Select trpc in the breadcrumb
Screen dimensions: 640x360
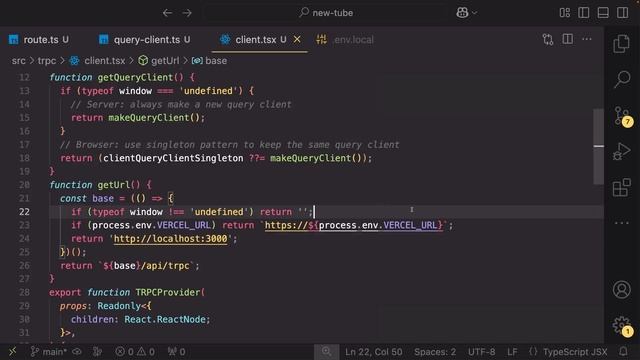point(47,61)
